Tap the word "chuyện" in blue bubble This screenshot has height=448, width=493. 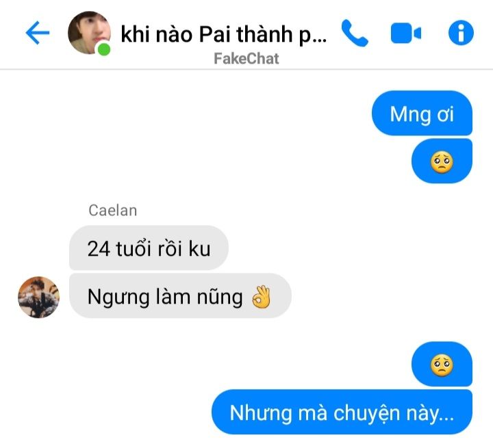[x=366, y=413]
